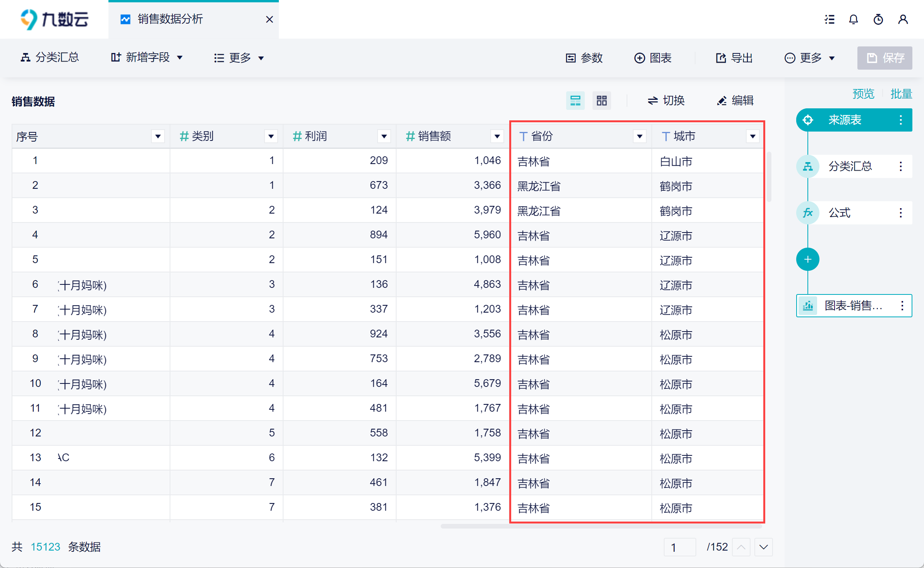The width and height of the screenshot is (924, 568).
Task: Open the user profile icon
Action: coord(903,19)
